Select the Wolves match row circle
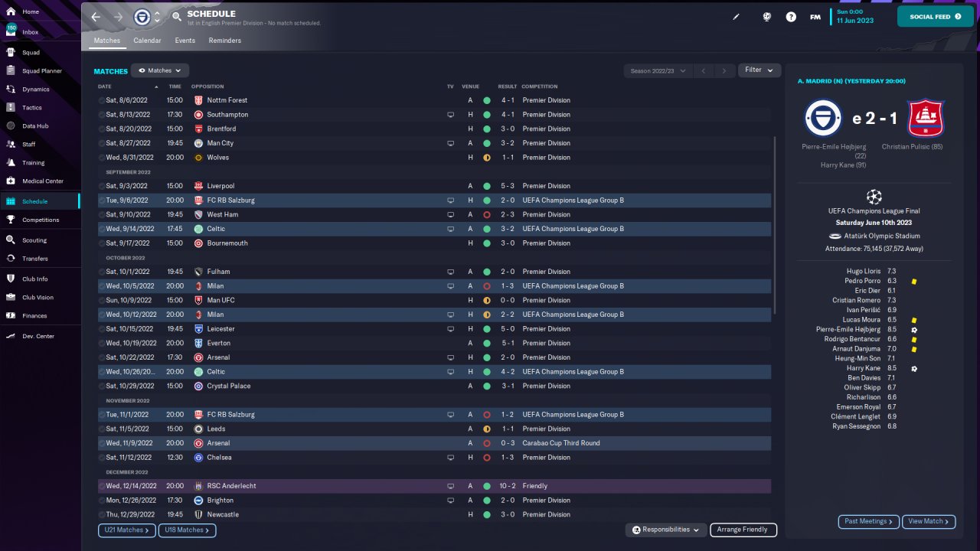Image resolution: width=980 pixels, height=551 pixels. click(x=102, y=158)
